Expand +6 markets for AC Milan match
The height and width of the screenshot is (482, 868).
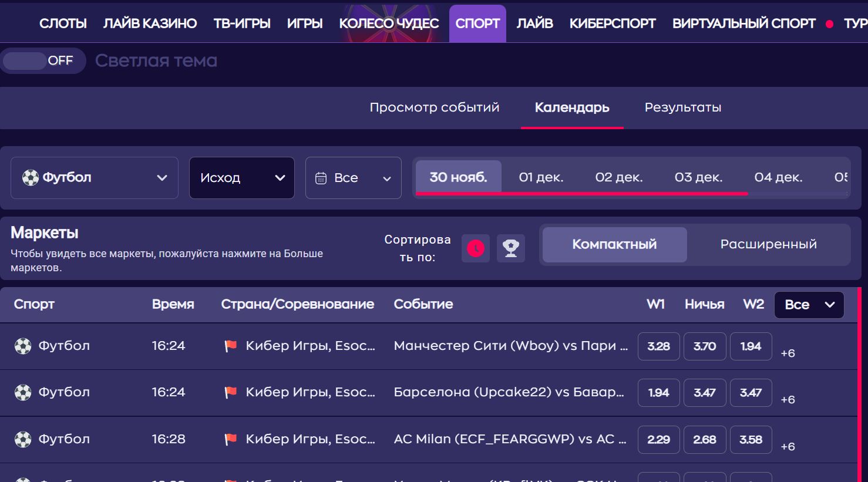pos(788,446)
